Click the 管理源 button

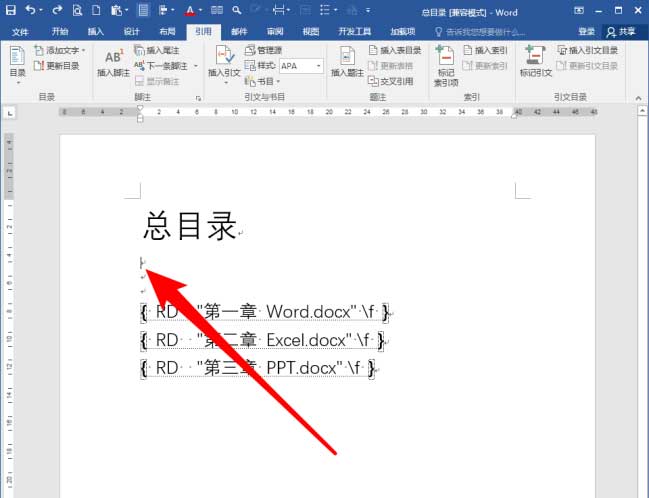pos(263,51)
